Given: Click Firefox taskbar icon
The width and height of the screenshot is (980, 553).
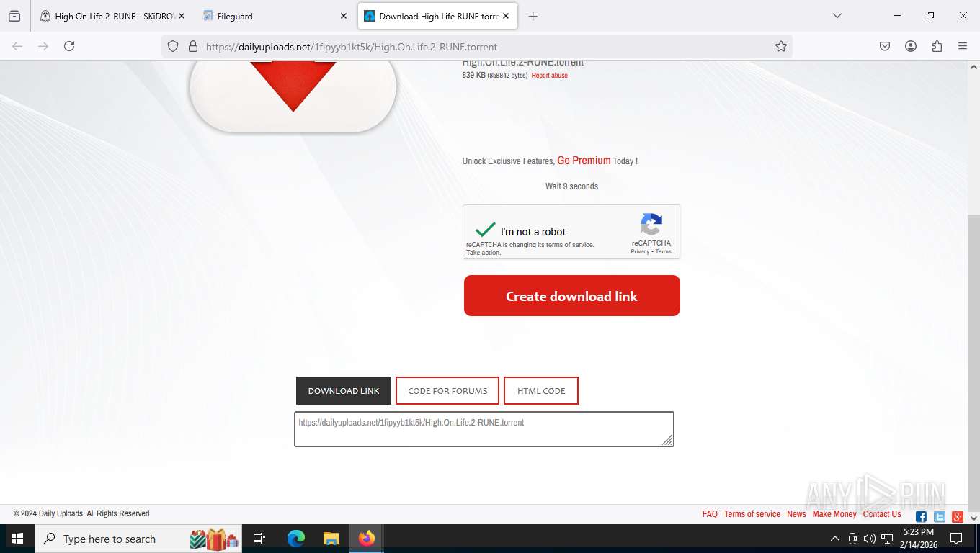Looking at the screenshot, I should click(367, 539).
